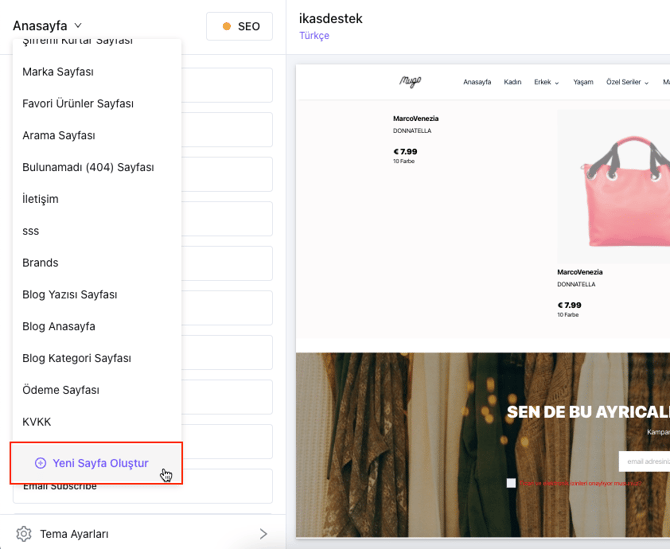
Task: Click the plus icon beside Yeni Sayfa Oluştur
Action: (x=40, y=463)
